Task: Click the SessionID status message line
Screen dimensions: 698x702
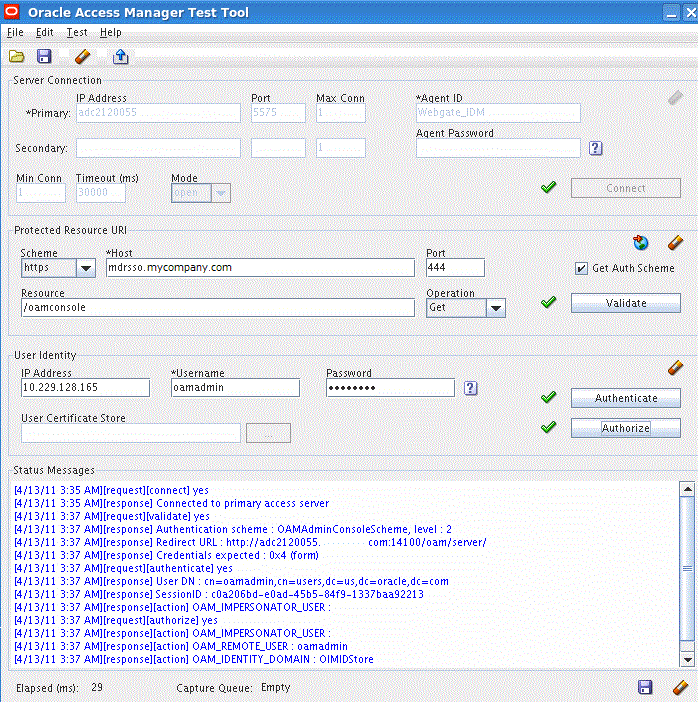Action: click(x=218, y=594)
